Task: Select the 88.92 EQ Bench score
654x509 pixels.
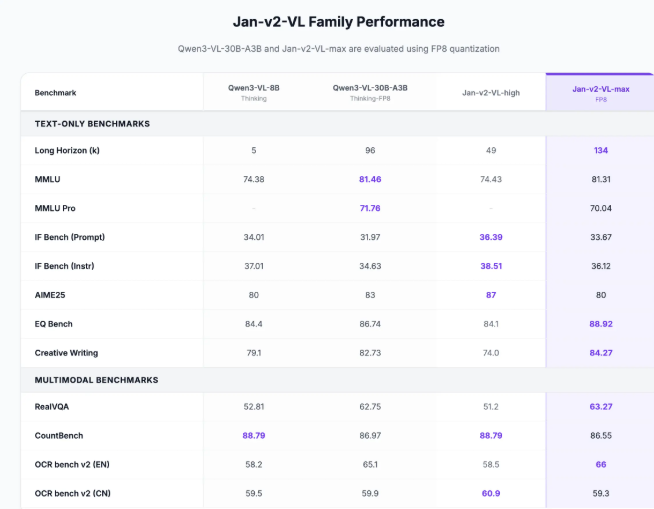Action: (600, 324)
